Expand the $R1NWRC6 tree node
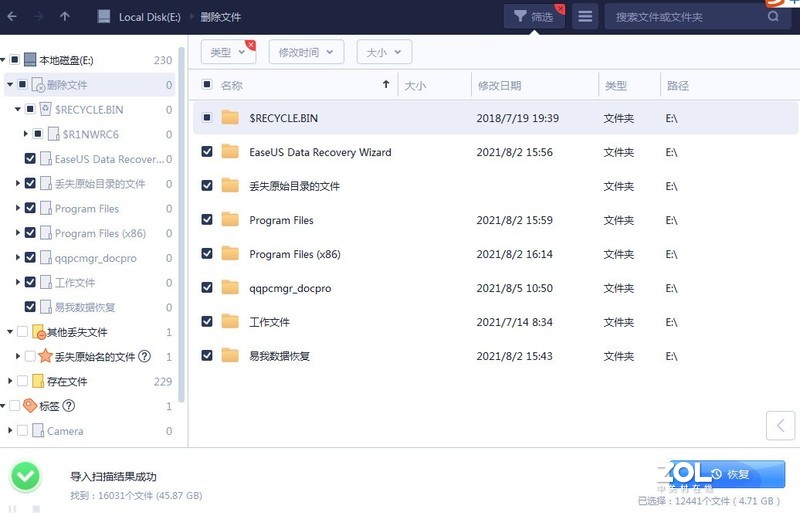The image size is (800, 516). pos(26,134)
